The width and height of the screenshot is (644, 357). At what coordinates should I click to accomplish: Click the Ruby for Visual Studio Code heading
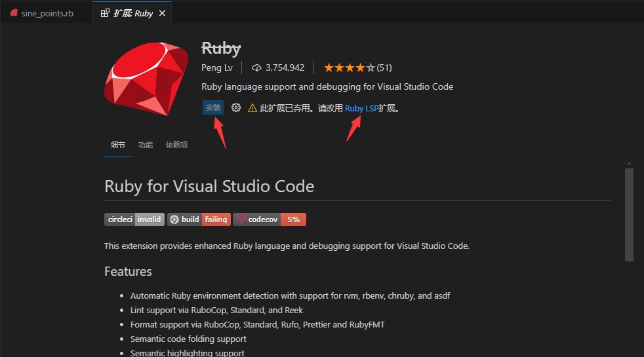(209, 186)
